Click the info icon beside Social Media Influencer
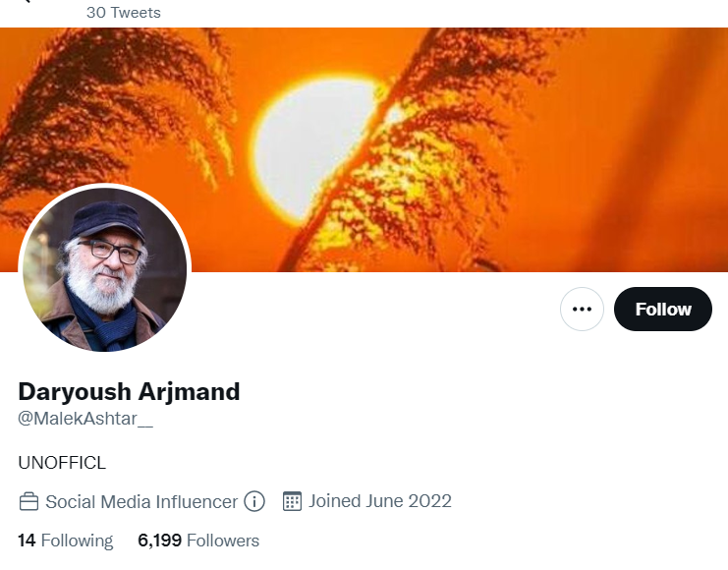Image resolution: width=728 pixels, height=570 pixels. tap(254, 502)
